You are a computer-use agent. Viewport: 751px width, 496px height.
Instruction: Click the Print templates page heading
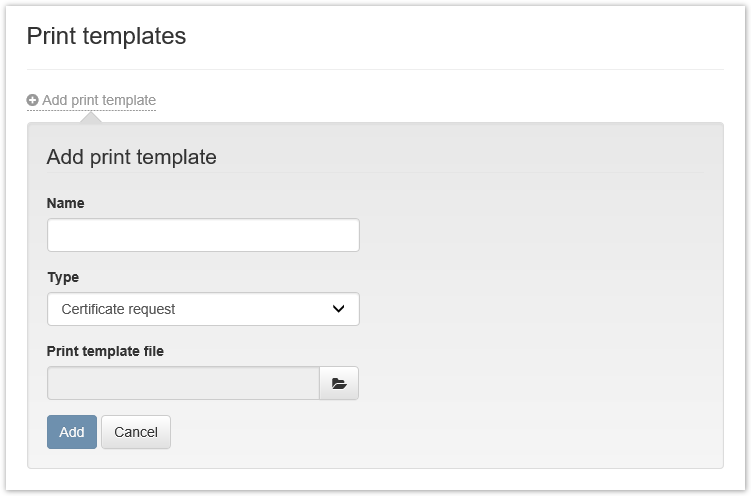(x=106, y=36)
